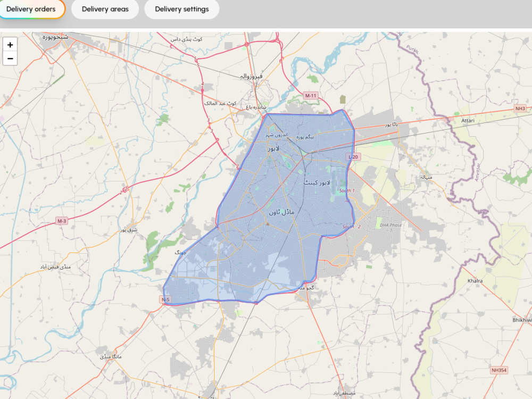Screen dimensions: 532x399
Task: Click the Khalra map label
Action: pos(475,280)
